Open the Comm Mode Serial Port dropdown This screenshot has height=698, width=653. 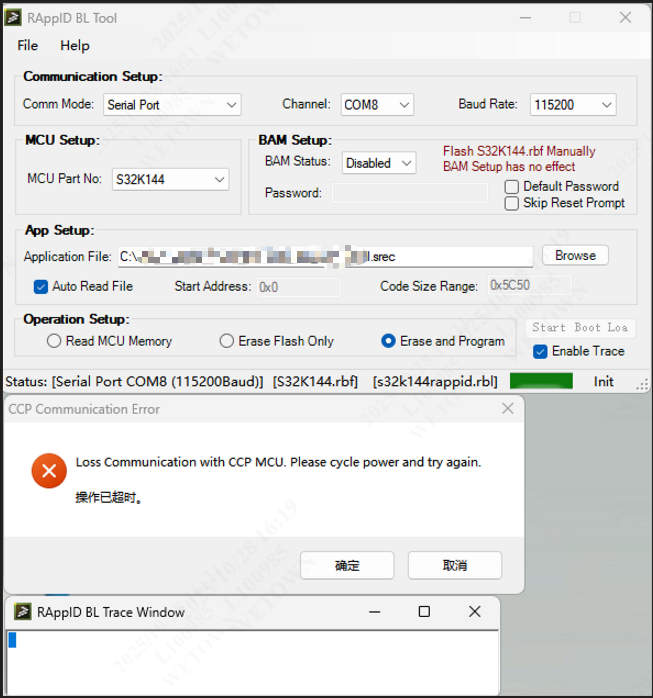point(172,105)
